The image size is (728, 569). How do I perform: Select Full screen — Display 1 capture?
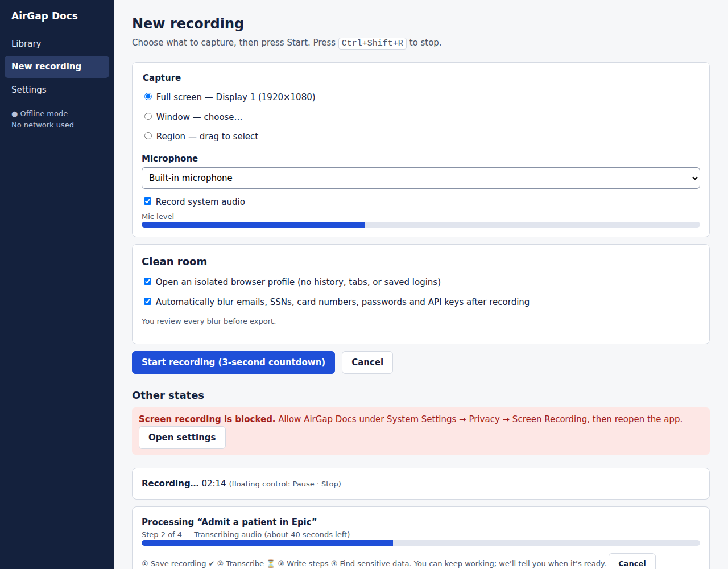(148, 97)
